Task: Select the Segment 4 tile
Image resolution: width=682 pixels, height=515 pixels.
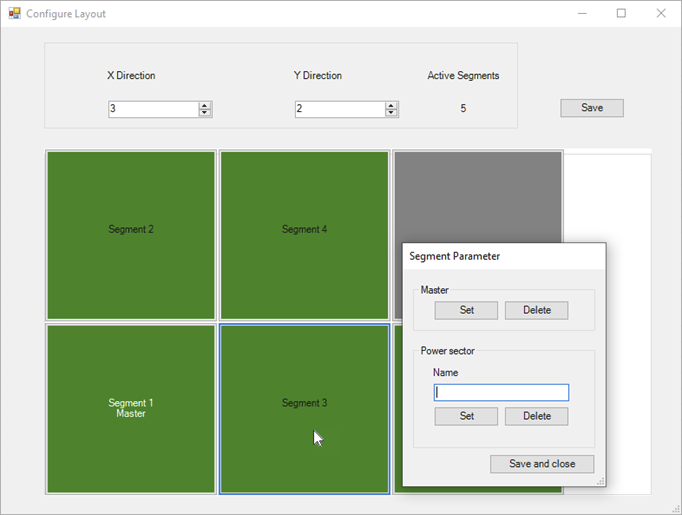Action: click(x=304, y=235)
